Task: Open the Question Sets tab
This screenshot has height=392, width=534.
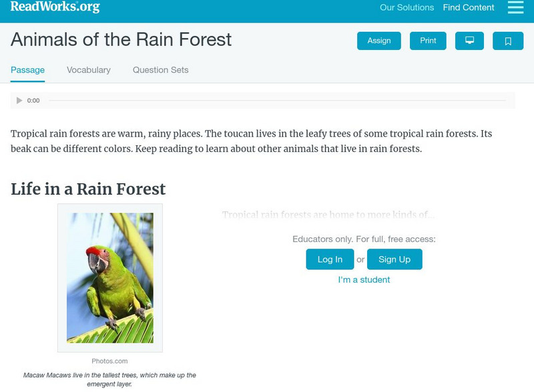Action: click(160, 70)
